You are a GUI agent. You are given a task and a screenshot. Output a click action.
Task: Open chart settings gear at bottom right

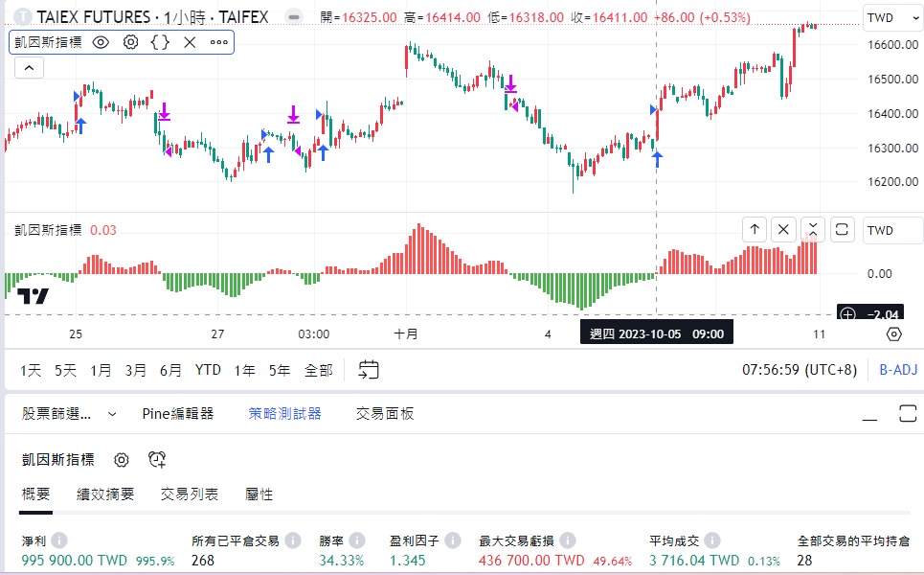coord(893,333)
